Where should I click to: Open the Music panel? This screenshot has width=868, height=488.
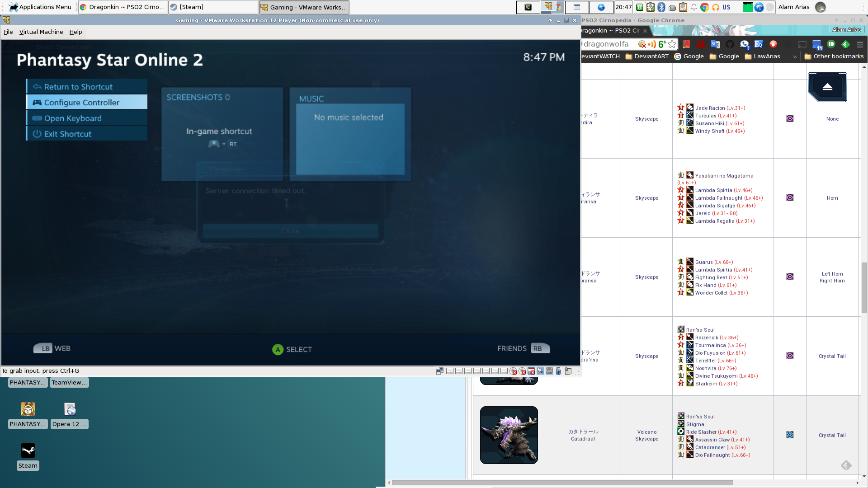[350, 134]
